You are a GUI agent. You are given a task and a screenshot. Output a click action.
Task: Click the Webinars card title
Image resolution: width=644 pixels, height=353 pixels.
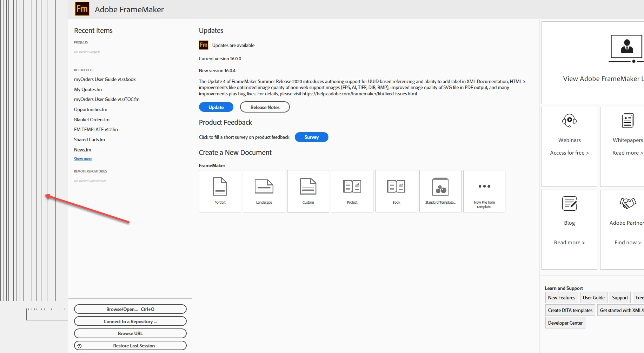[569, 140]
